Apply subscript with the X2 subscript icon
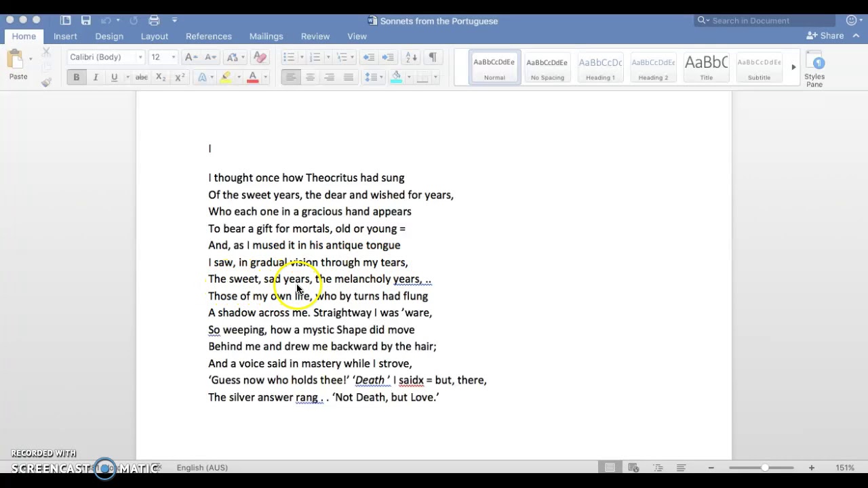Viewport: 868px width, 488px height. [161, 77]
